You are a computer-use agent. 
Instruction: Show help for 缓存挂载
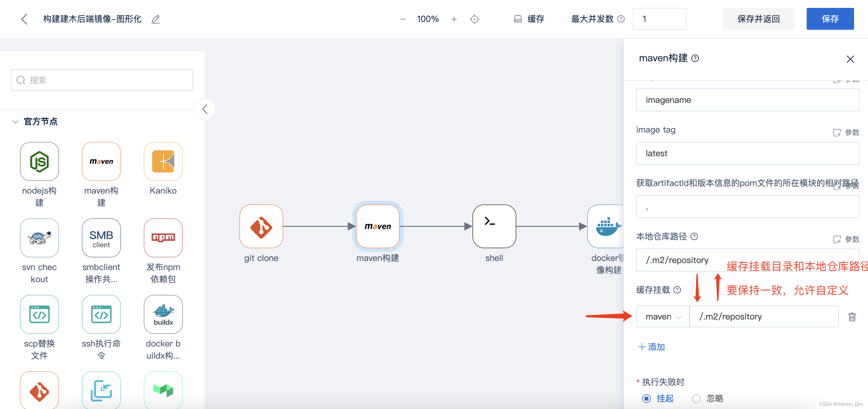click(677, 290)
